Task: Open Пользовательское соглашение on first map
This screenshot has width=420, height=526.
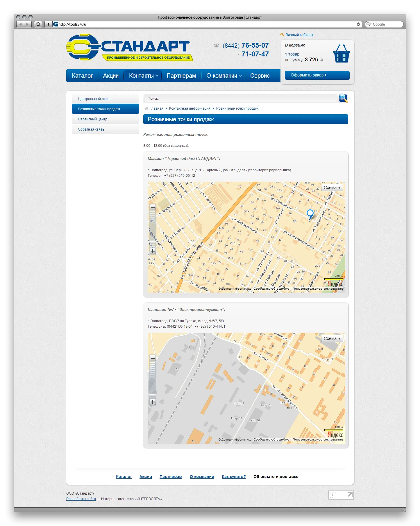Action: 318,289
